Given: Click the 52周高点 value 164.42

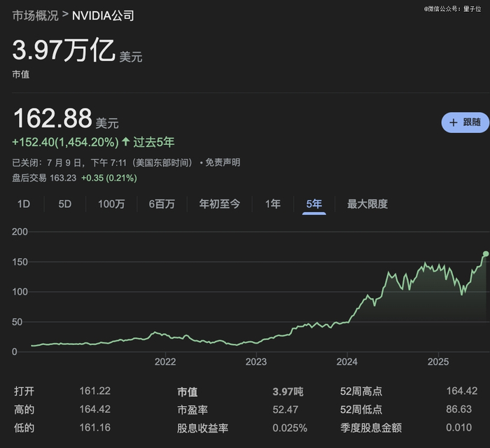Looking at the screenshot, I should [x=461, y=391].
